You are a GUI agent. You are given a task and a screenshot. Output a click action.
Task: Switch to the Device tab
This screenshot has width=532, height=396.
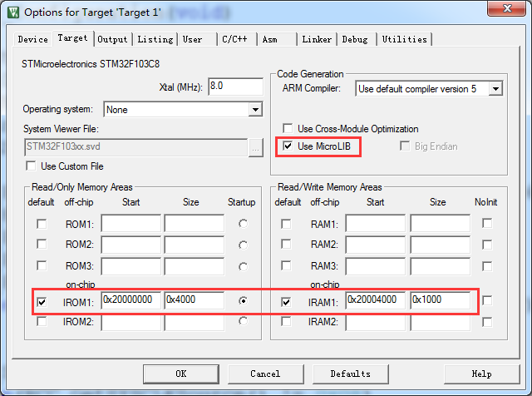tap(33, 39)
